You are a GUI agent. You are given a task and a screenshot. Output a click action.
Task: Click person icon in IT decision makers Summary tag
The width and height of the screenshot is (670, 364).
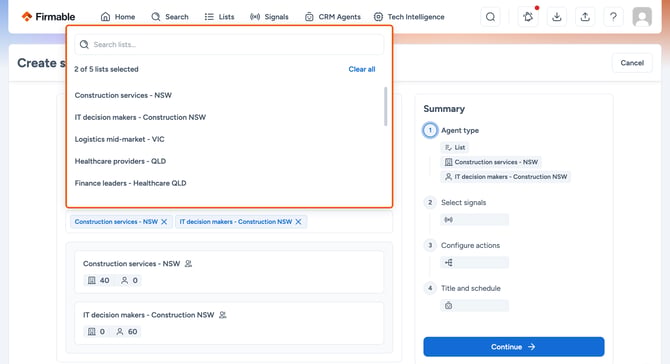[448, 176]
